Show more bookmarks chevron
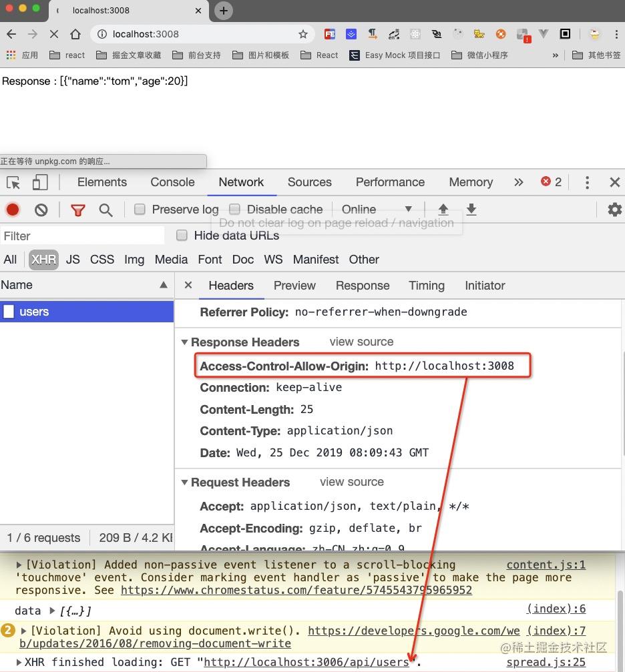Screen dimensions: 625x672 point(556,55)
